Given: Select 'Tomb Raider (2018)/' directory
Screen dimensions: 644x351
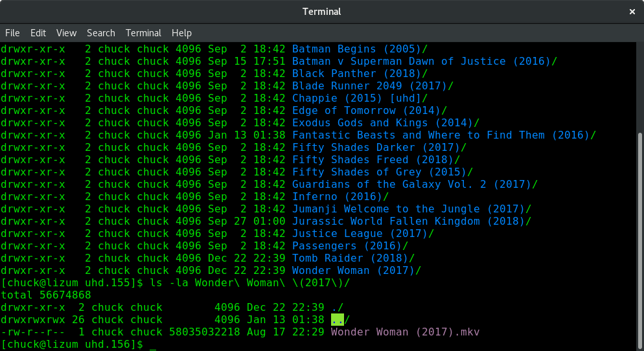Looking at the screenshot, I should (x=354, y=258).
